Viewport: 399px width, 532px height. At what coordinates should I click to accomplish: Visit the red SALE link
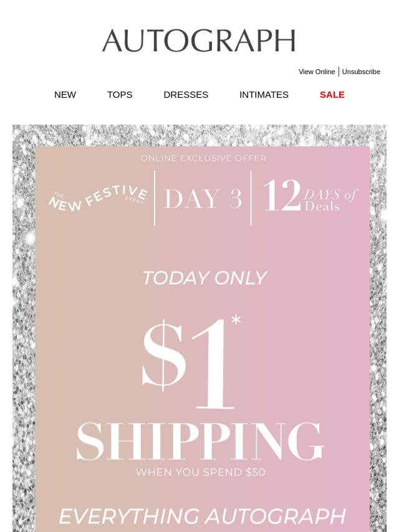coord(332,95)
